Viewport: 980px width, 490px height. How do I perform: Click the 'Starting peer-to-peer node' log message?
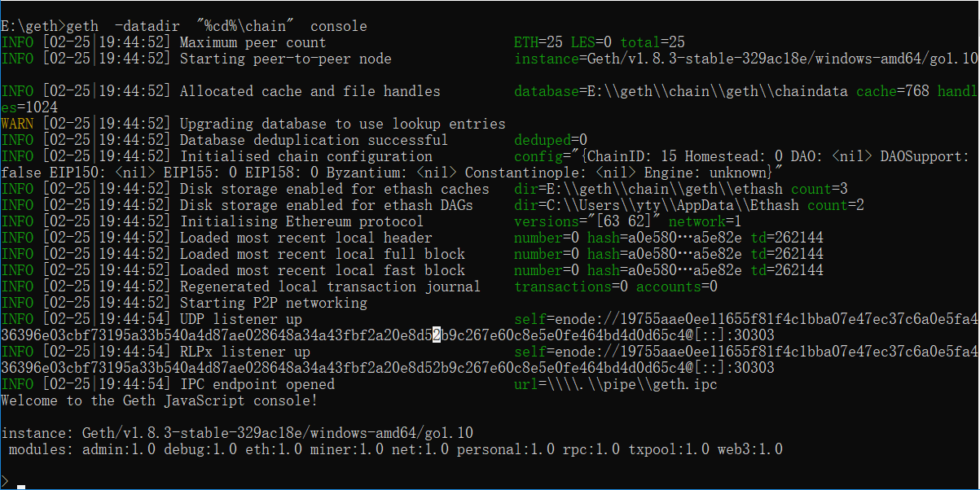click(x=285, y=59)
